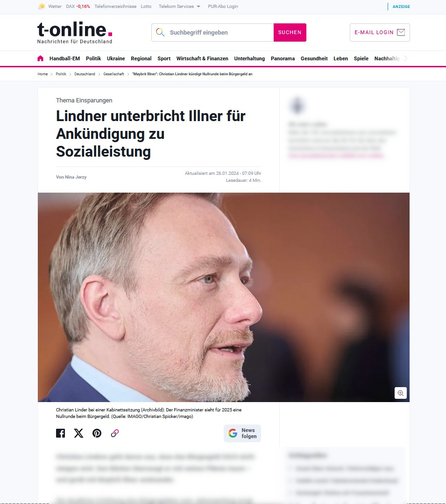Follow on Google News

tap(242, 433)
